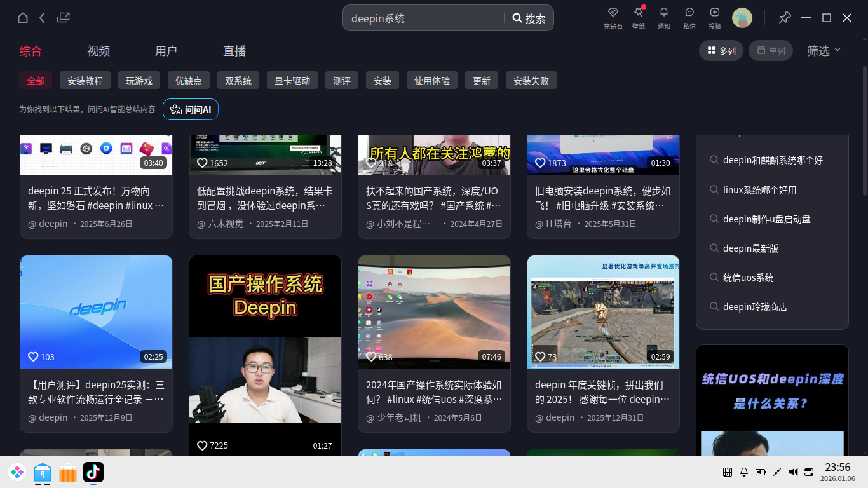
Task: Switch to the 用户 tab
Action: point(166,51)
